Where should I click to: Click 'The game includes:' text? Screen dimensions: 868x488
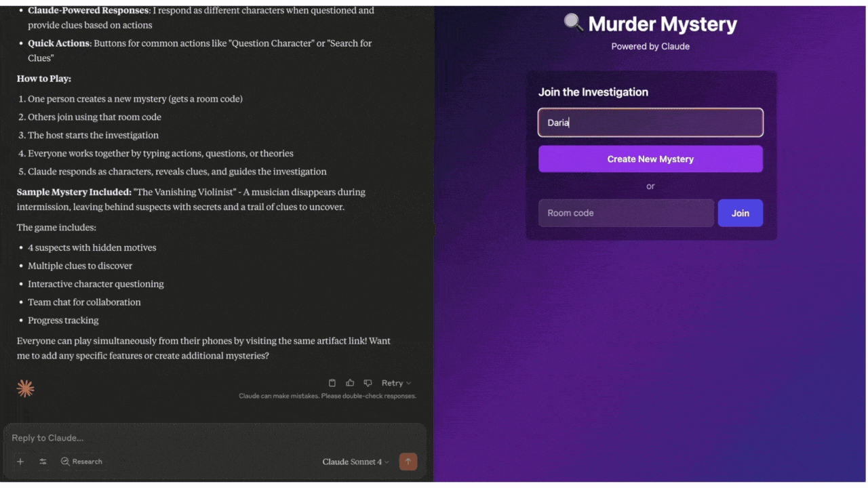[x=56, y=228]
